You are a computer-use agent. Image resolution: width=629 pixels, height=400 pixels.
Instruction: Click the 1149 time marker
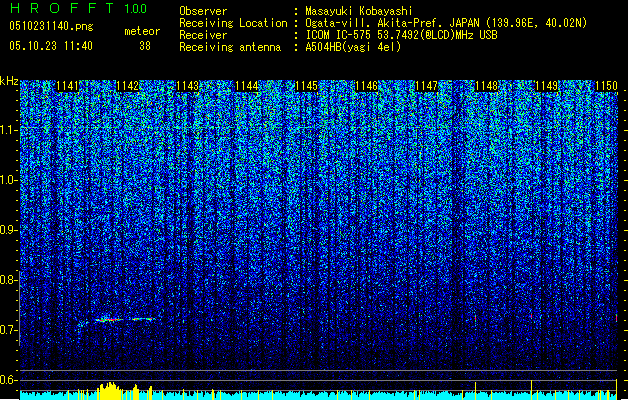point(547,86)
